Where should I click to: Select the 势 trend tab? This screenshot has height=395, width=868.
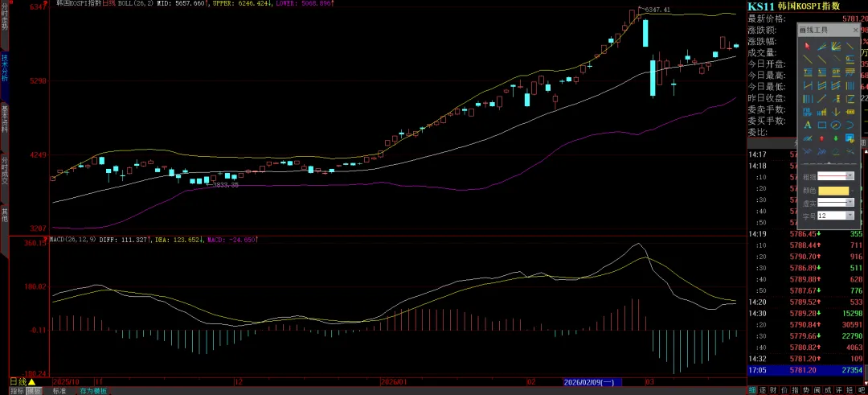pyautogui.click(x=808, y=390)
